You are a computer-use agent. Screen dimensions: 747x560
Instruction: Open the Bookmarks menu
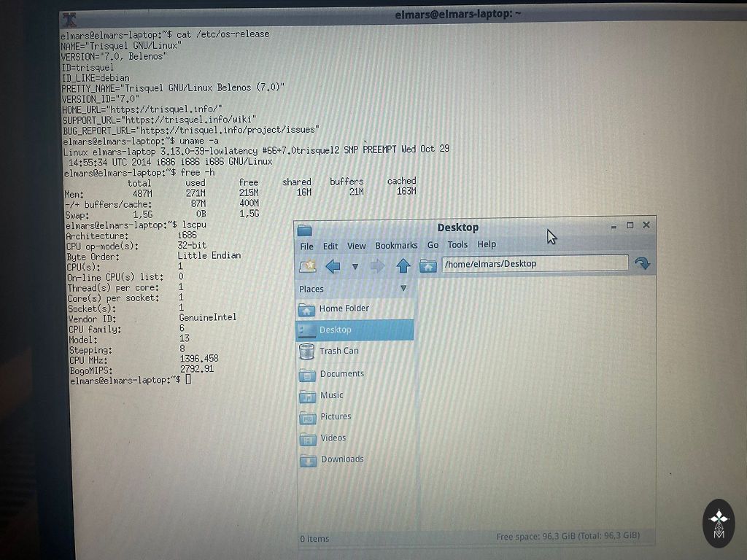click(x=396, y=246)
